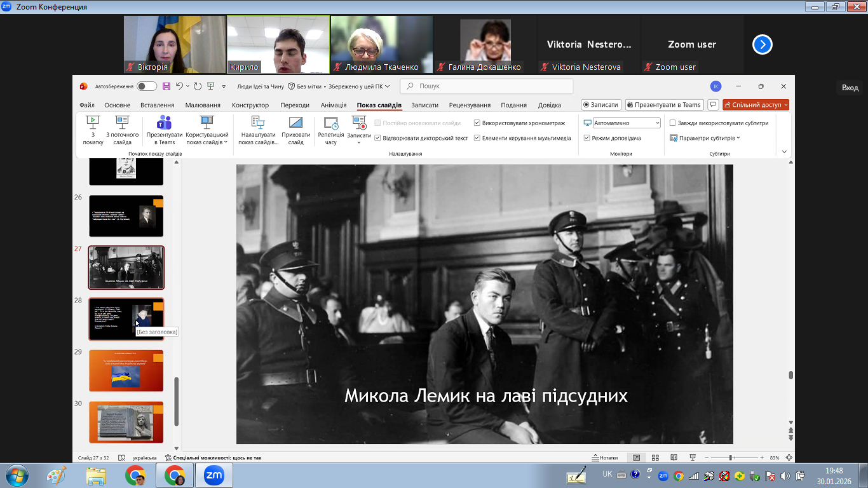Disable Presenter View checkbox
868x488 pixels.
(x=587, y=138)
